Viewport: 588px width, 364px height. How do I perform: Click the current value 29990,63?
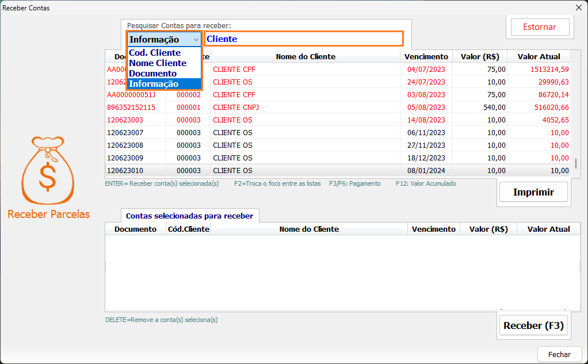(x=553, y=82)
